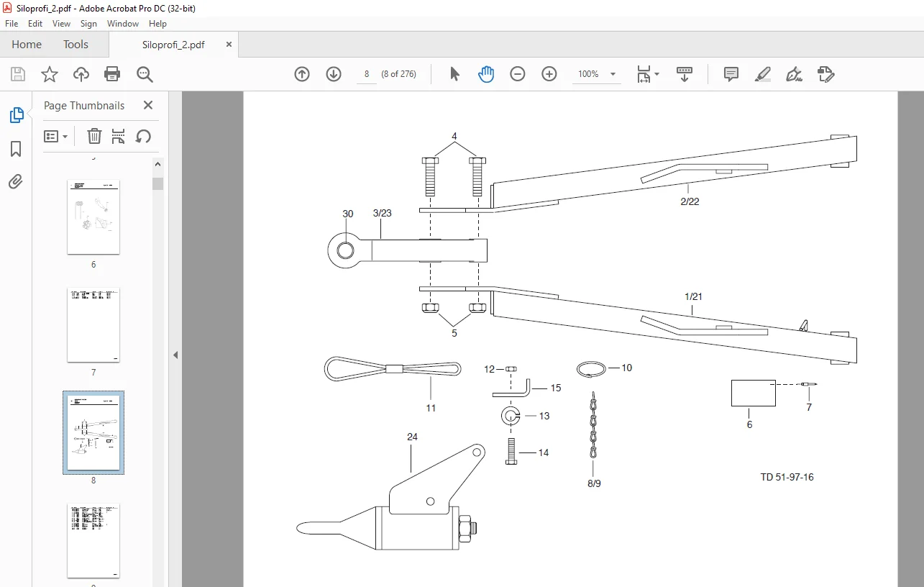Go to the previous page with the up arrow

tap(302, 74)
